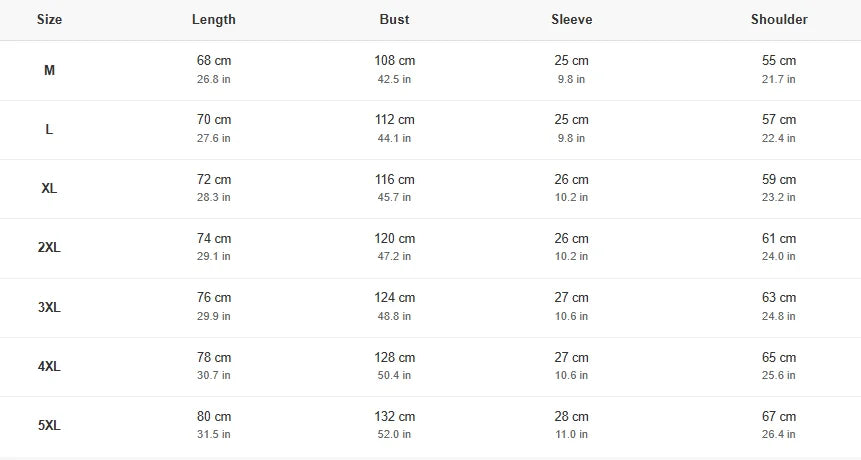861x460 pixels.
Task: Pick the 4XL size row label
Action: pos(49,367)
